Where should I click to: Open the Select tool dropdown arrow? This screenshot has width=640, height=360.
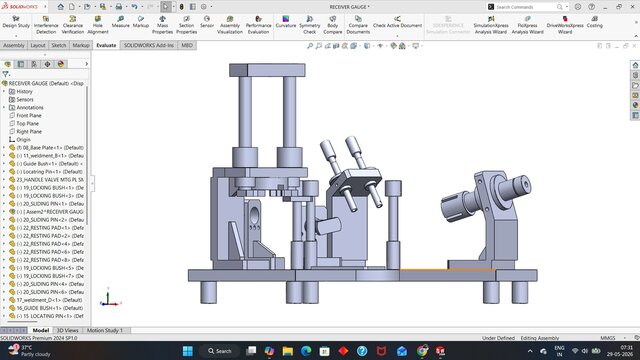pyautogui.click(x=173, y=7)
